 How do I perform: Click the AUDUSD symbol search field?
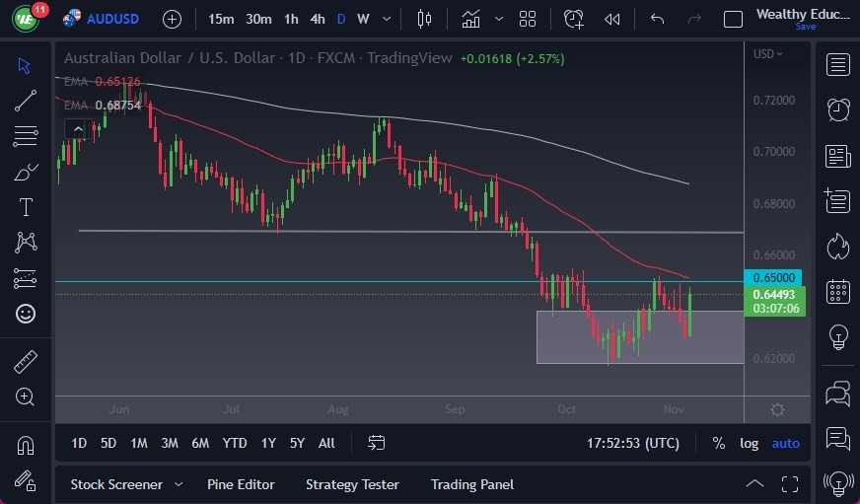113,19
